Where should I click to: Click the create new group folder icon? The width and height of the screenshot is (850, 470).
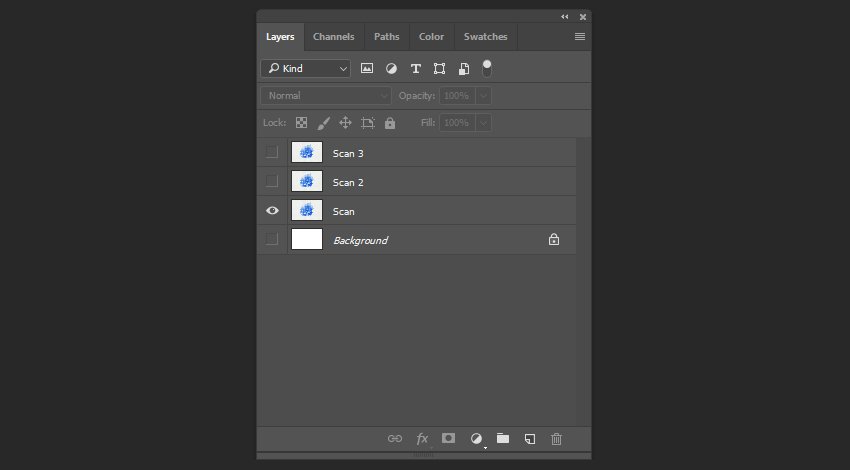click(503, 438)
